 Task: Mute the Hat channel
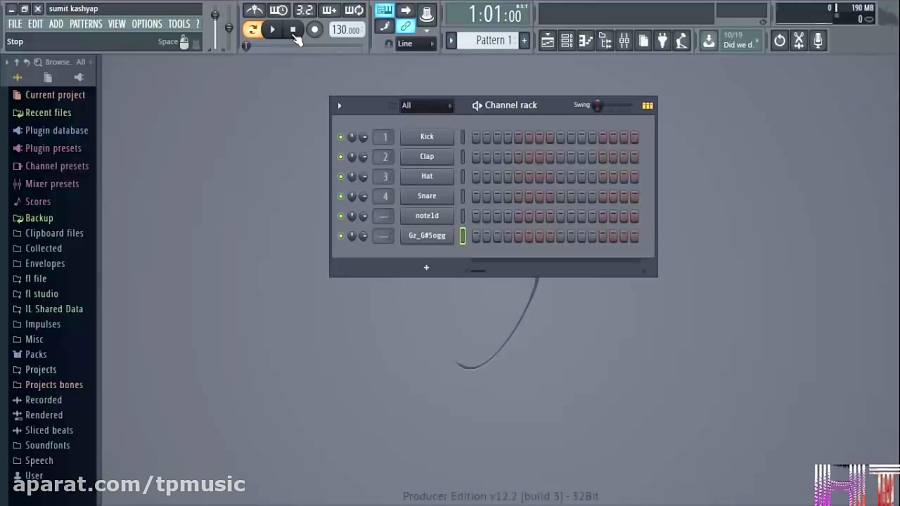340,177
